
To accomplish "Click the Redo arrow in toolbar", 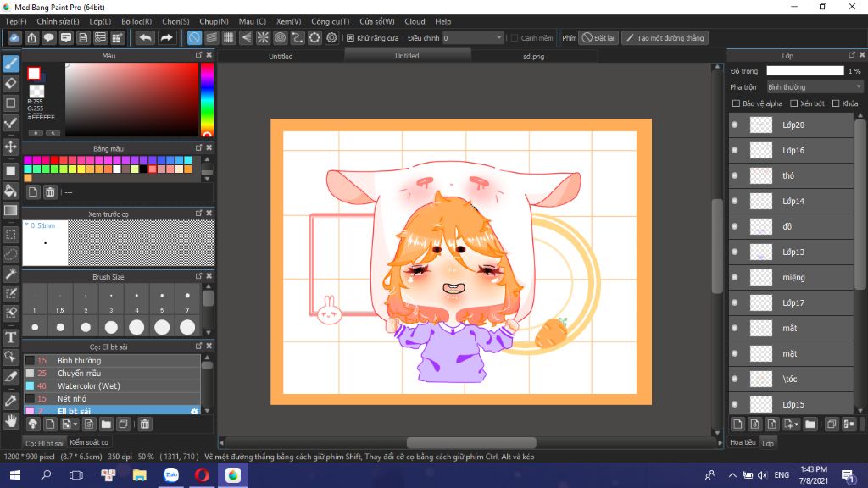I will [166, 37].
